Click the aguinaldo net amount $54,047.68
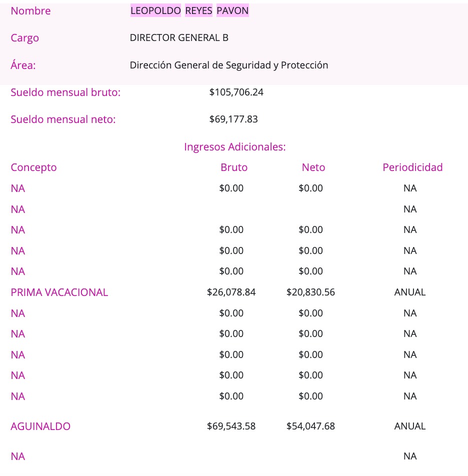 [x=310, y=426]
